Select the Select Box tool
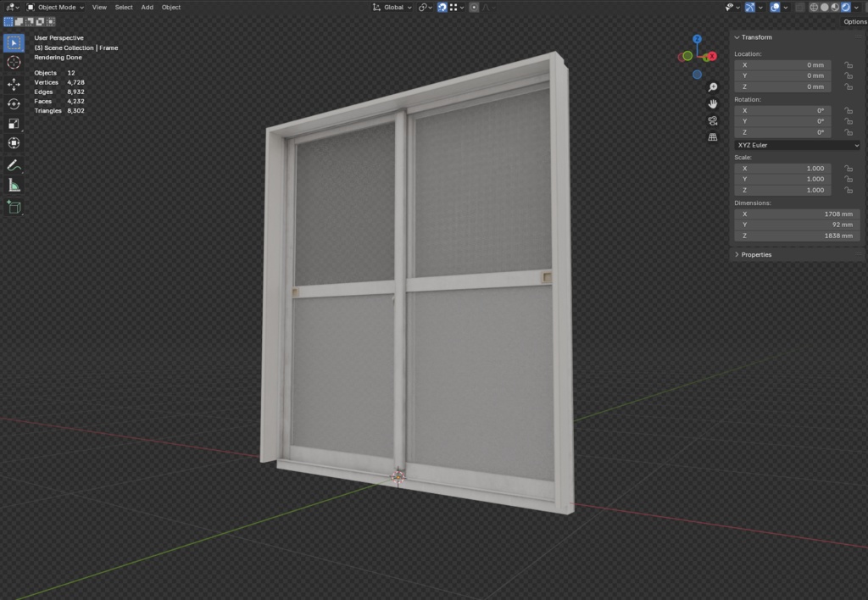The height and width of the screenshot is (600, 868). (x=14, y=43)
